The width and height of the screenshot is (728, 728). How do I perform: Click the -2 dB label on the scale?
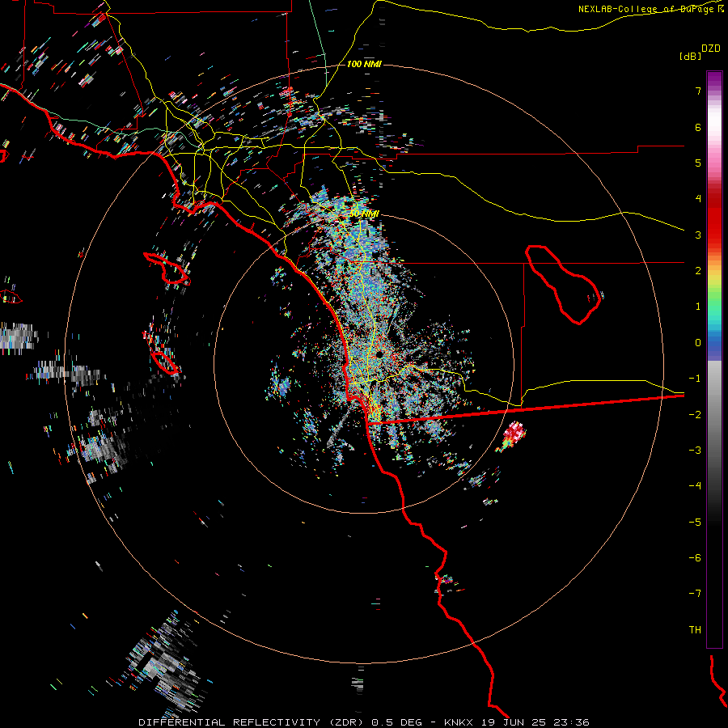(x=695, y=414)
